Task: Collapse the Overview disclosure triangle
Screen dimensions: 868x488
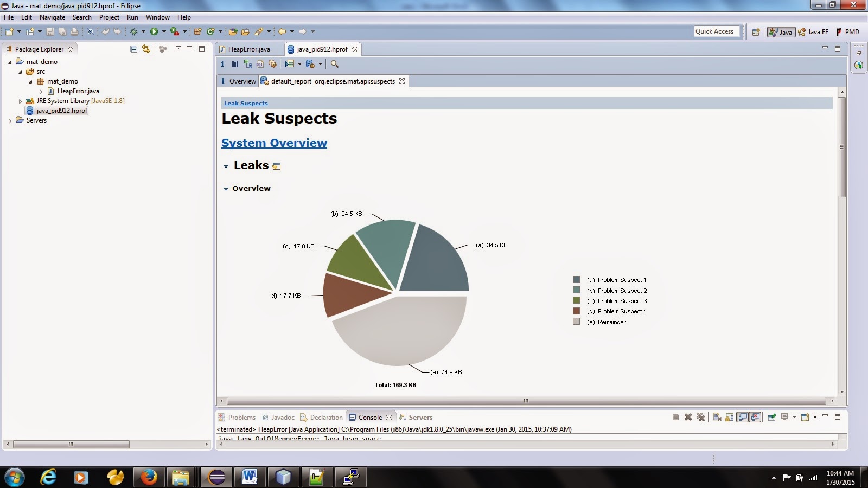Action: click(226, 189)
